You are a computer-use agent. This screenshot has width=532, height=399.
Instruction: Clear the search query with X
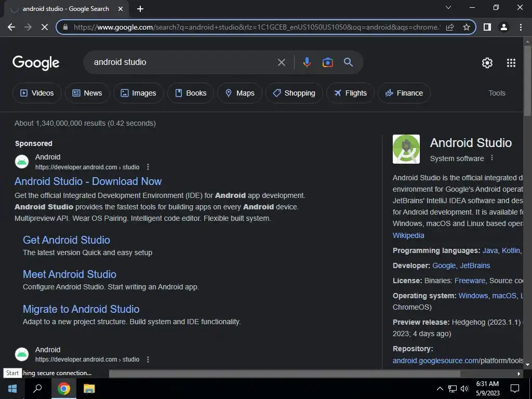tap(282, 62)
